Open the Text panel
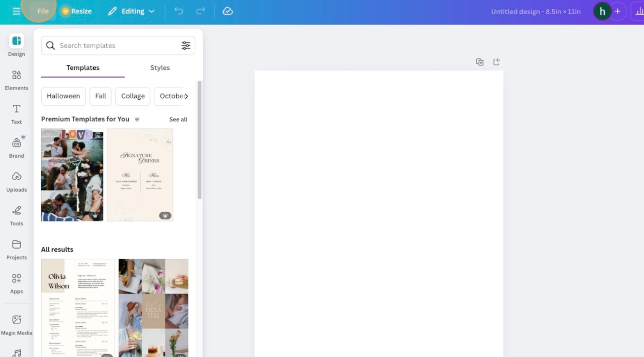The image size is (644, 357). (x=16, y=113)
